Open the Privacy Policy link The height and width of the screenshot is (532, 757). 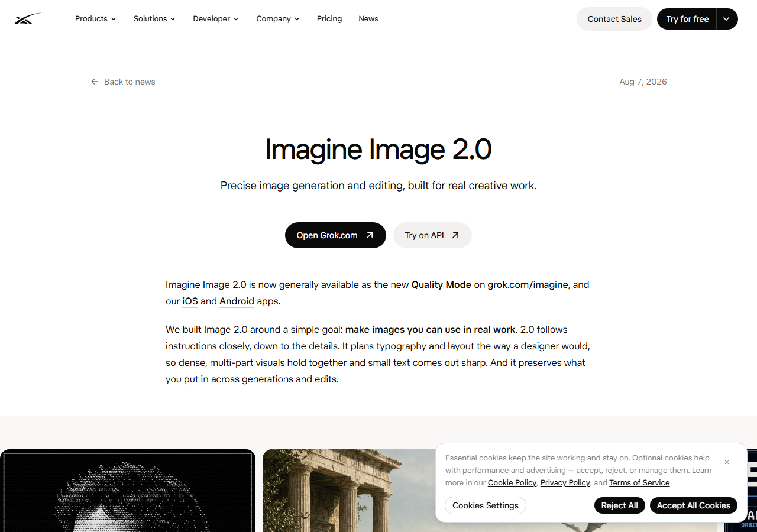click(565, 483)
